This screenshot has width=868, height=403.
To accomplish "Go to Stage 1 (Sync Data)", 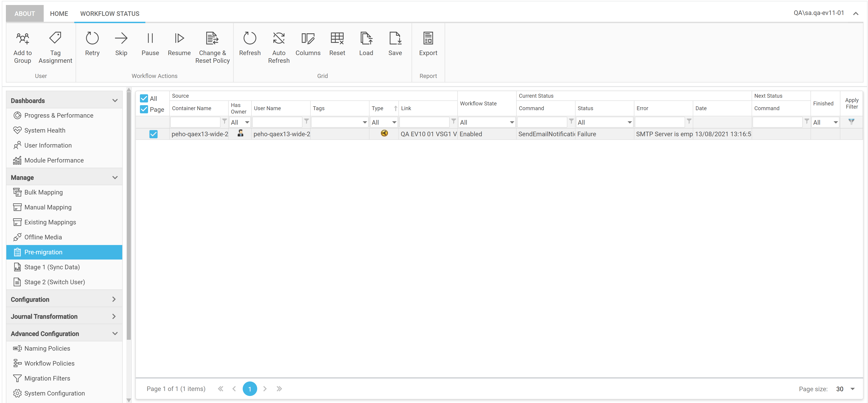I will tap(52, 267).
